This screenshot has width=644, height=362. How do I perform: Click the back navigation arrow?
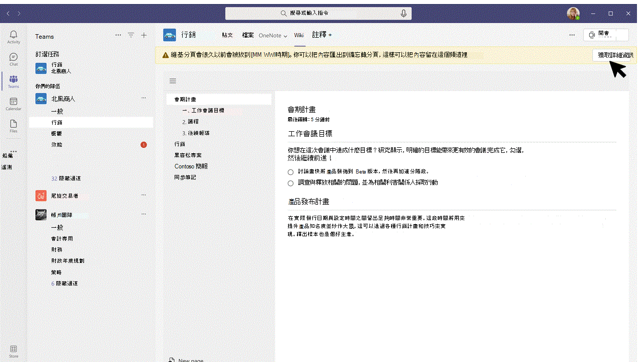(x=8, y=13)
